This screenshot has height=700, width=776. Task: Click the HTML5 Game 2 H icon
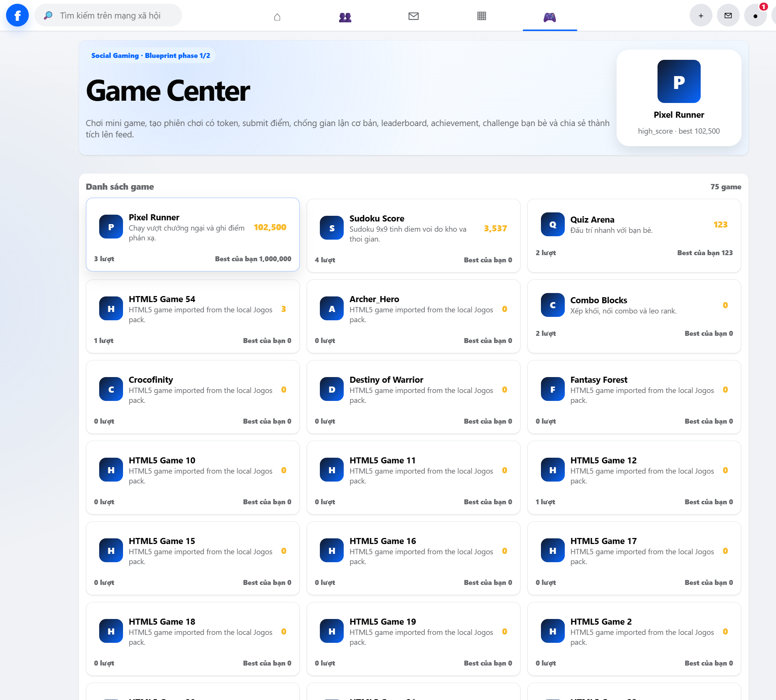click(x=552, y=631)
